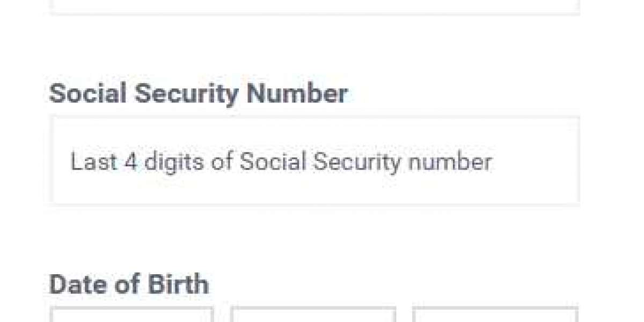644x322 pixels.
Task: Click the word 'Birth' in the date heading
Action: click(x=178, y=283)
